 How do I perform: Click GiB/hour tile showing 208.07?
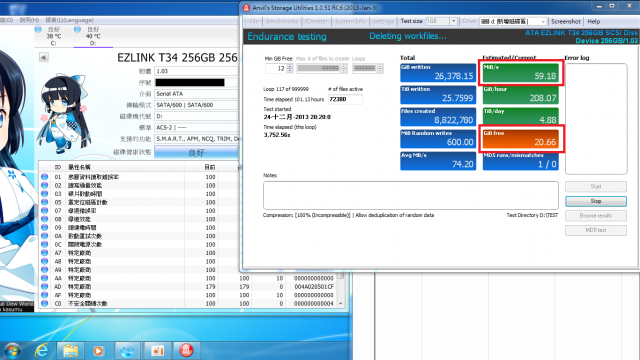tap(520, 95)
